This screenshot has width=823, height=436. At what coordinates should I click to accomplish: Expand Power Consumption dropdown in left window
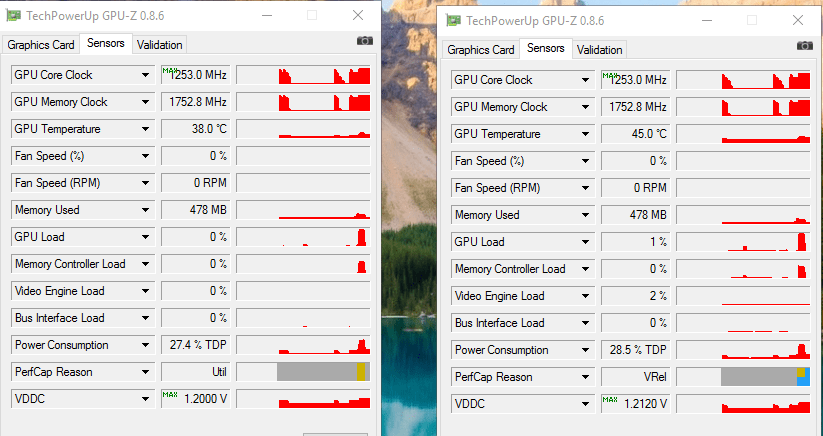(145, 345)
